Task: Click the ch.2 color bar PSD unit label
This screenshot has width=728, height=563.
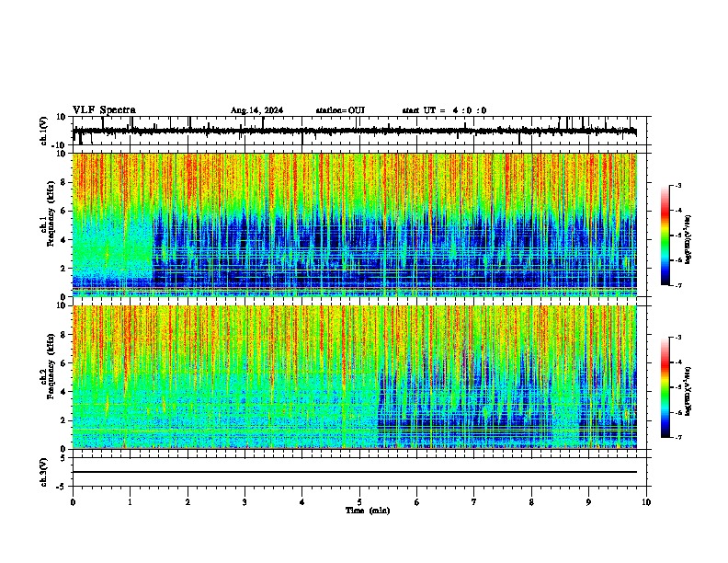Action: click(688, 391)
